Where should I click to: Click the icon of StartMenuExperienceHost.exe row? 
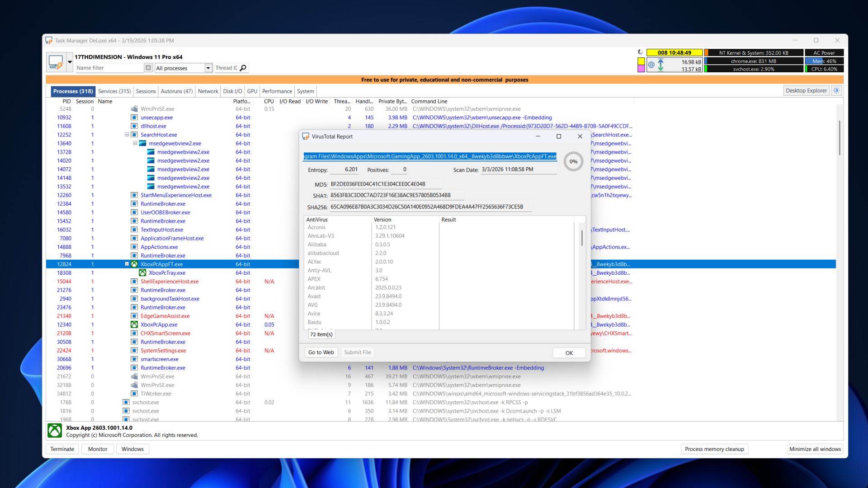[x=134, y=195]
